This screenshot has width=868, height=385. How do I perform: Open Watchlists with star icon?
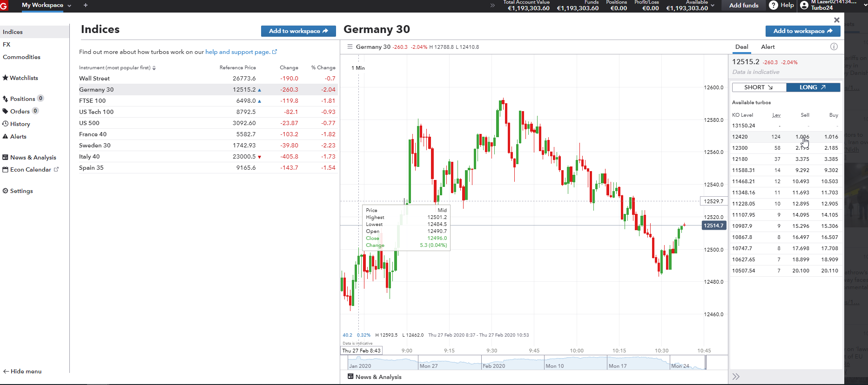click(20, 78)
